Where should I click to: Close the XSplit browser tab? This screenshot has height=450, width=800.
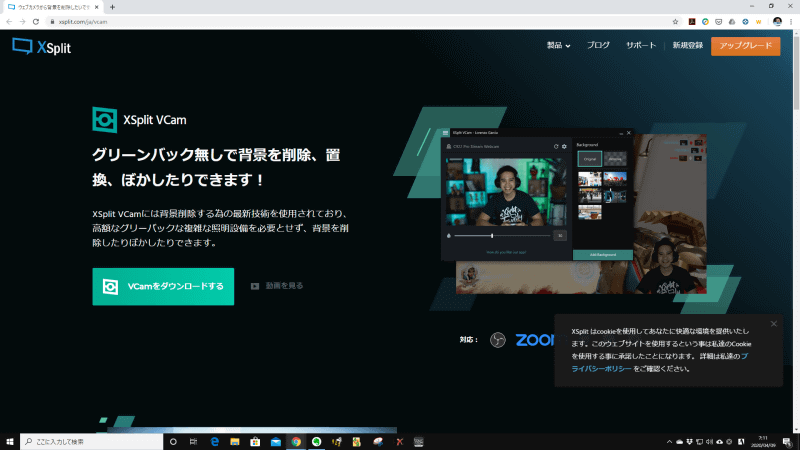click(x=96, y=7)
